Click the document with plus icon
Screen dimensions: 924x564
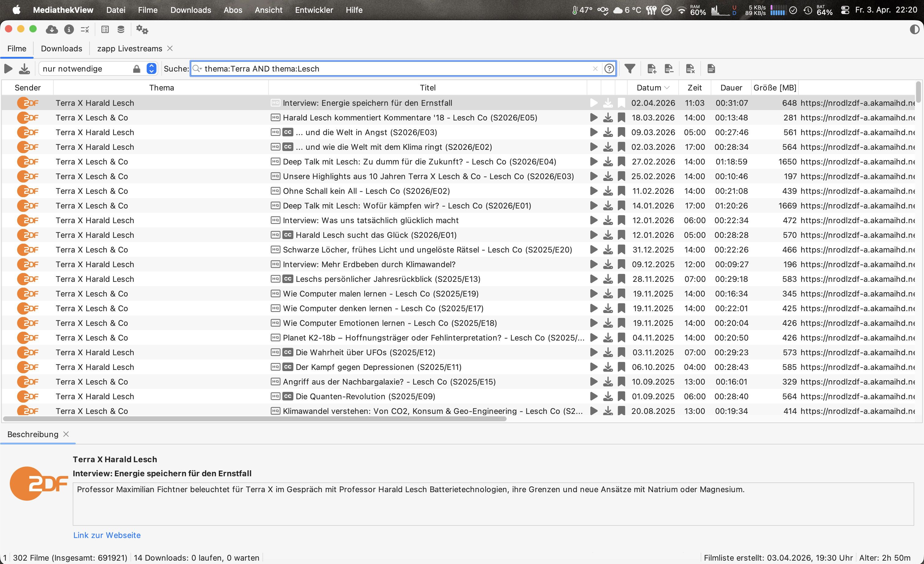click(652, 69)
